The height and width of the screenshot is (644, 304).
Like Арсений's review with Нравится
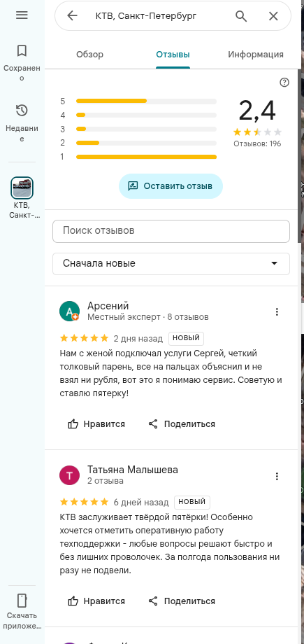[x=96, y=424]
